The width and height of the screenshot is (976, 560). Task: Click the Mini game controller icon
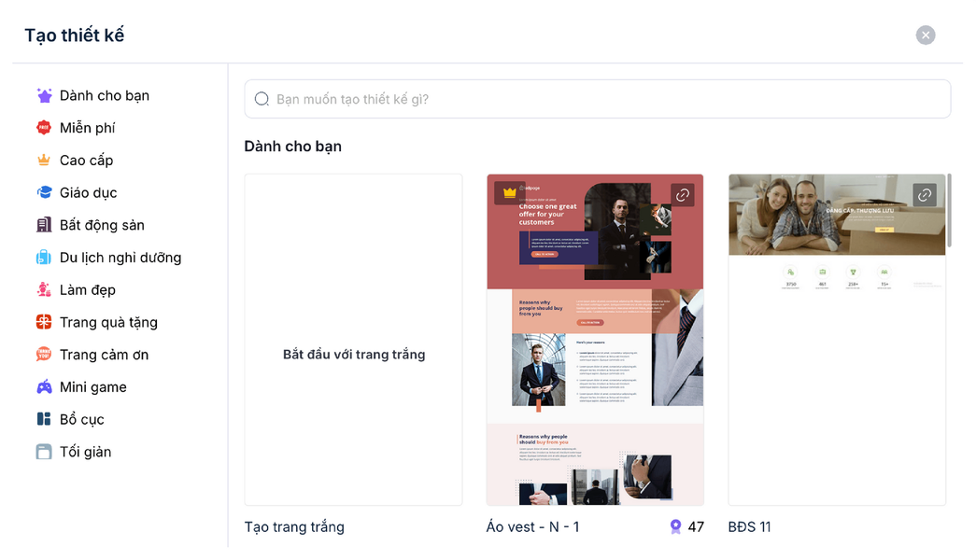(44, 387)
